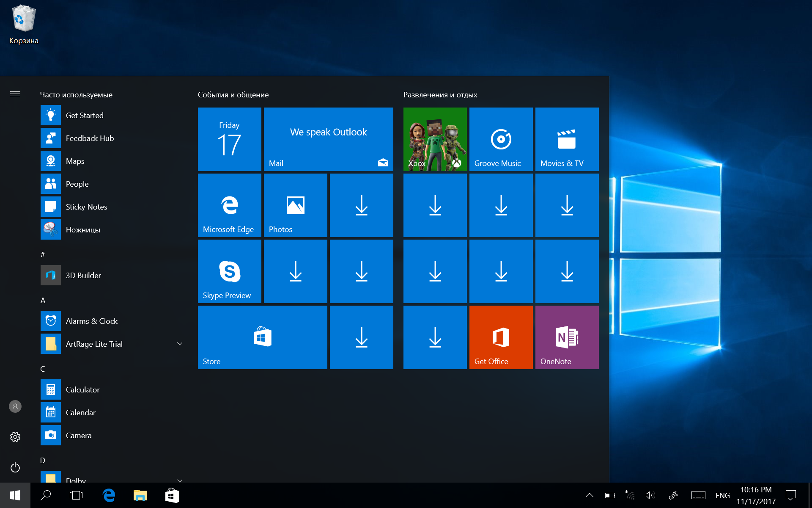Screen dimensions: 812x508
Task: Open Store from the taskbar
Action: (x=172, y=495)
